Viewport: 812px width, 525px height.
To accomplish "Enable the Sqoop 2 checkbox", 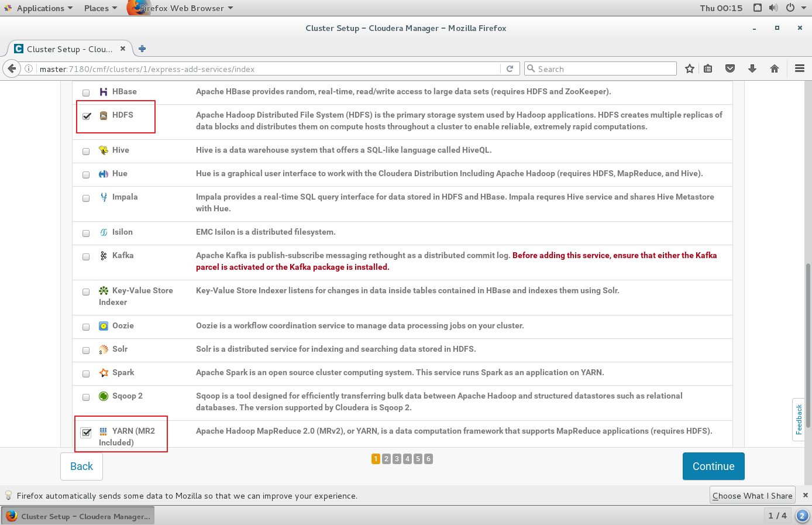I will [x=86, y=397].
